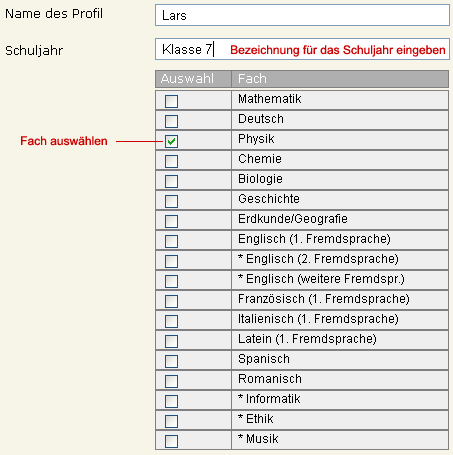Enable the Spanisch checkbox
The image size is (453, 455).
[171, 361]
